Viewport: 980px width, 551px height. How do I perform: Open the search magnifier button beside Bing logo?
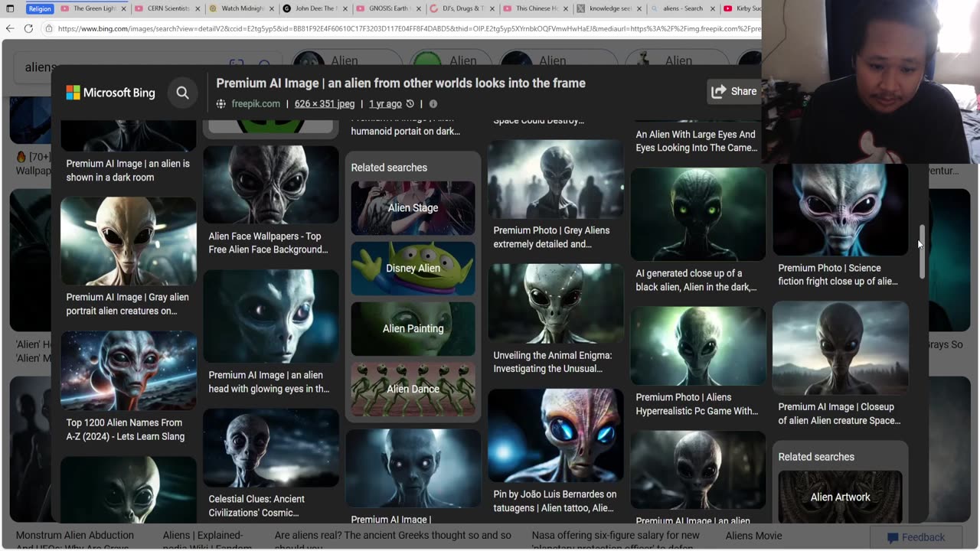[182, 93]
